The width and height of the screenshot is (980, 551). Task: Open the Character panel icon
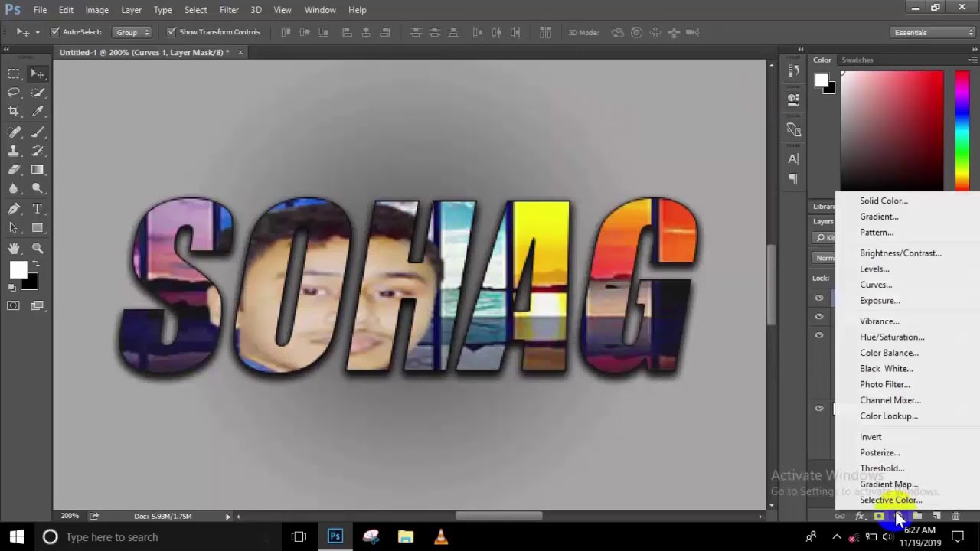coord(793,159)
